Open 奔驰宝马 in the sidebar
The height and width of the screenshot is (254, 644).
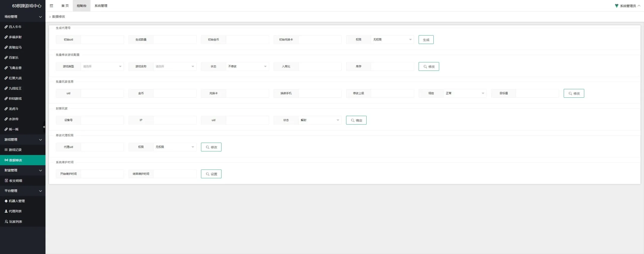(23, 47)
